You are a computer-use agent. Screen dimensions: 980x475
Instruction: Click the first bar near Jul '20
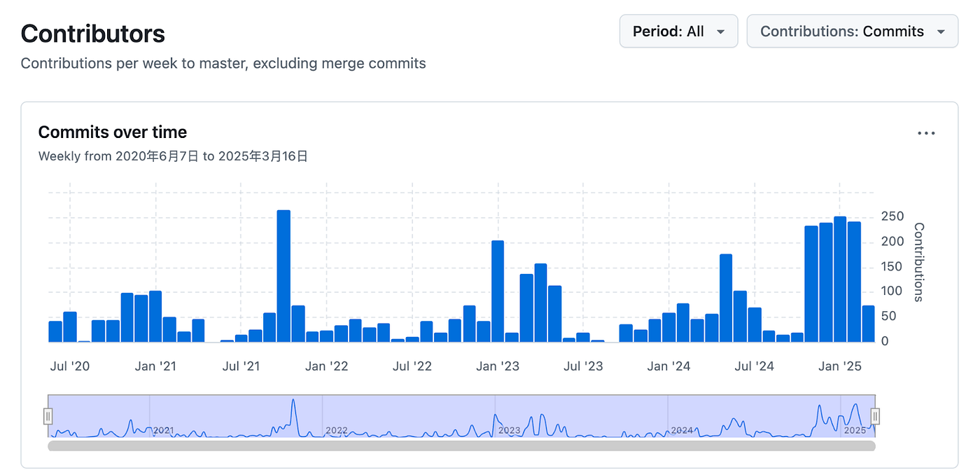pyautogui.click(x=55, y=331)
